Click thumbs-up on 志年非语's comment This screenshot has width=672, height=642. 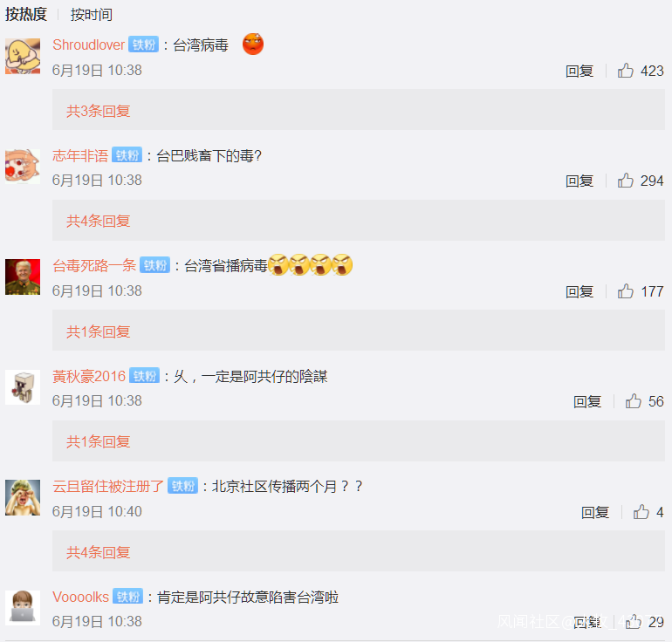pos(625,181)
